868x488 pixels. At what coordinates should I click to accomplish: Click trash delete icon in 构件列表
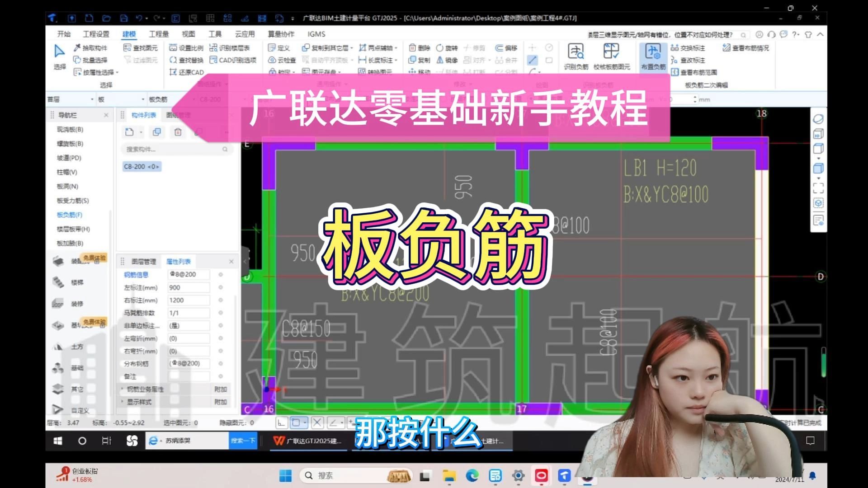[178, 132]
